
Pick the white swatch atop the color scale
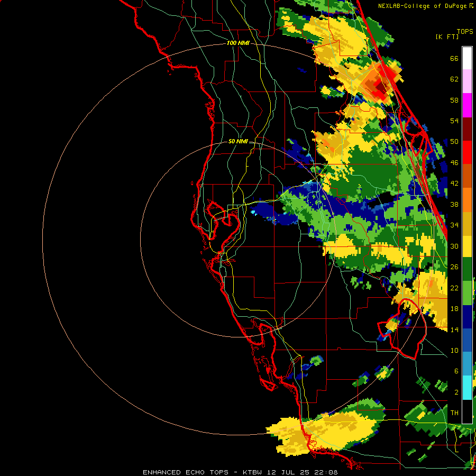[x=467, y=58]
